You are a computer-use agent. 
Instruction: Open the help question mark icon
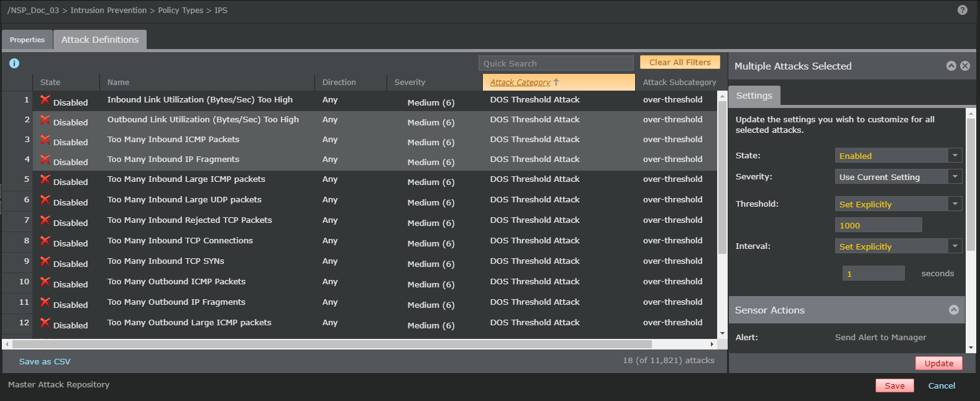click(963, 10)
